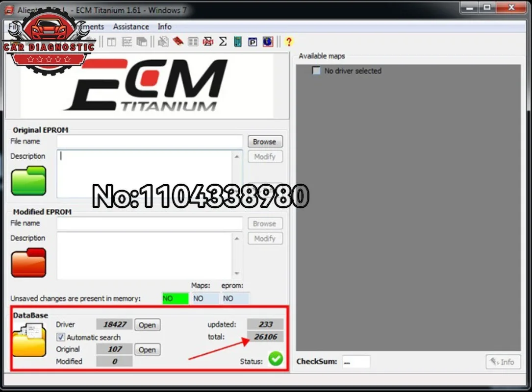Image resolution: width=532 pixels, height=392 pixels.
Task: Click the Original EPROM File name field
Action: tap(150, 142)
